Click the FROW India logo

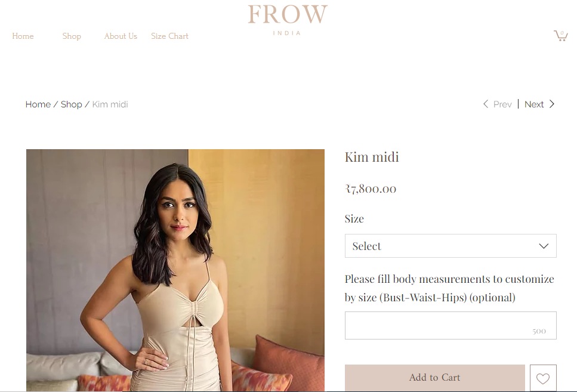[288, 20]
